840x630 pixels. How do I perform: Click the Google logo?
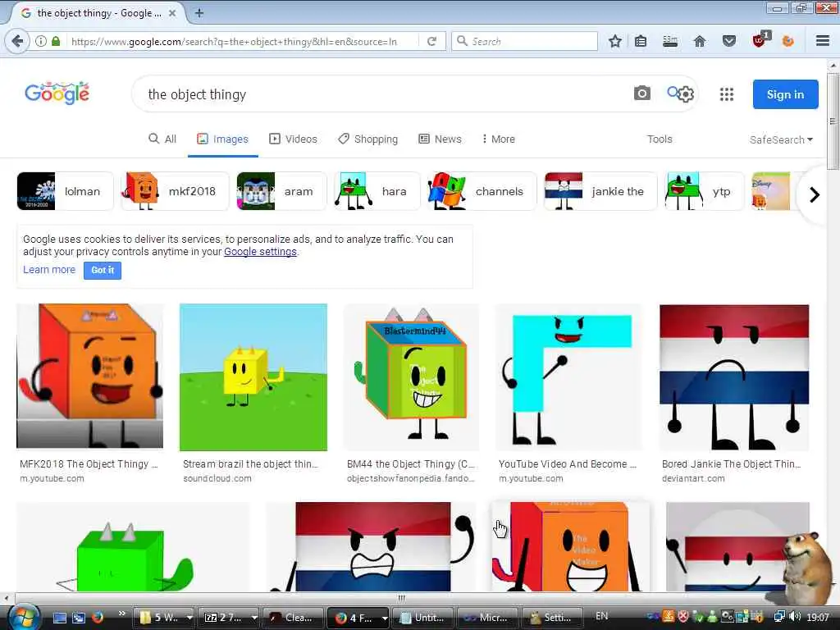pos(57,94)
